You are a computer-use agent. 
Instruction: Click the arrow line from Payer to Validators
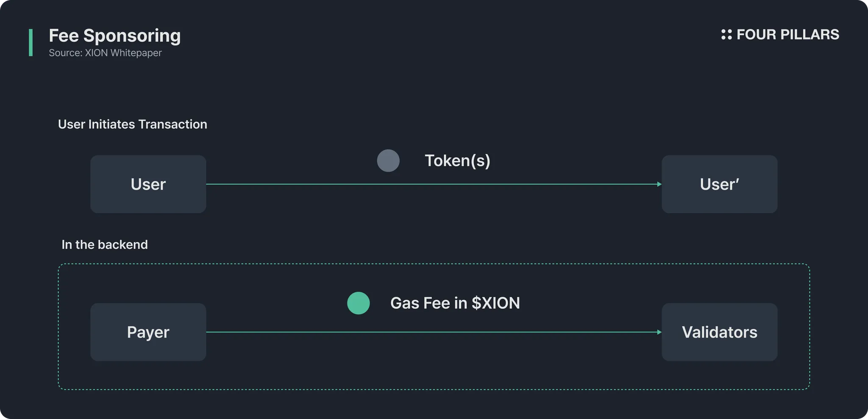click(432, 332)
